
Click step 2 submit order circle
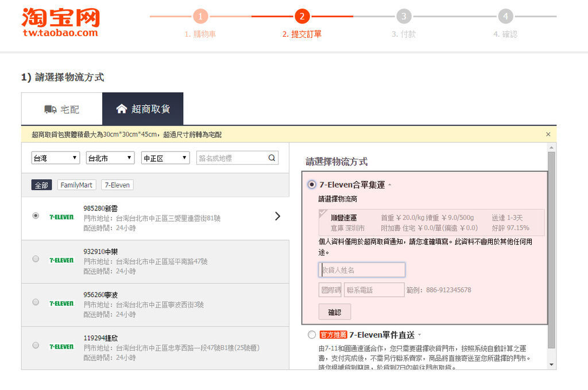coord(302,17)
